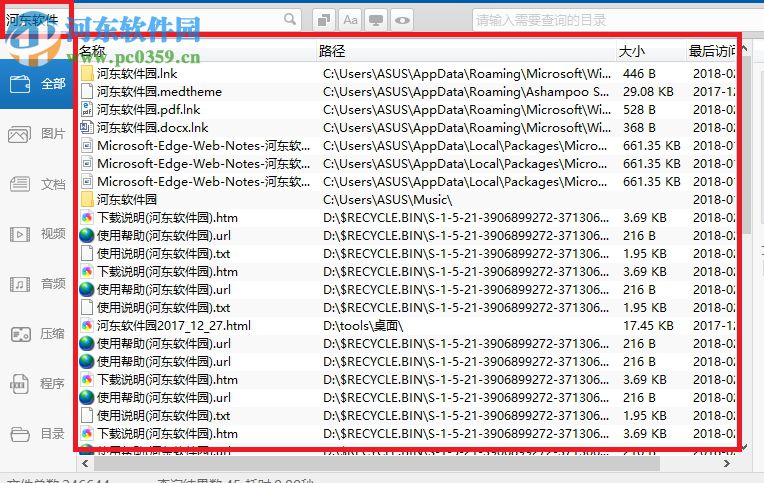Click the vertical scrollbar thumb

pyautogui.click(x=745, y=144)
